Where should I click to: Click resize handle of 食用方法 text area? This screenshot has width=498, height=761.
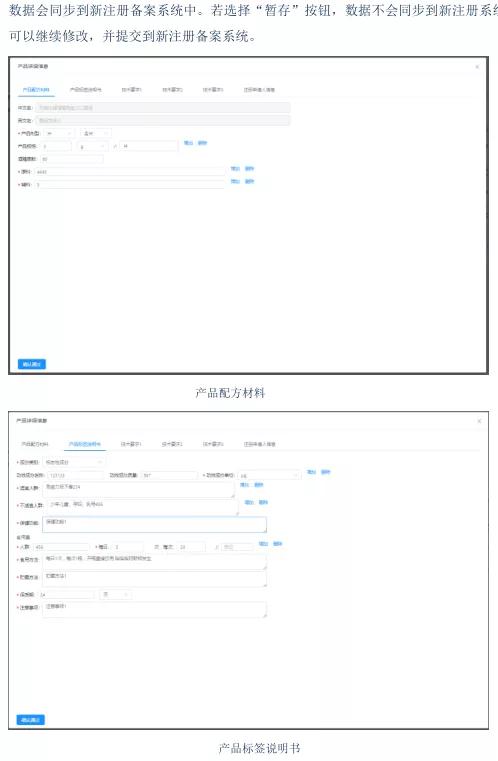265,567
